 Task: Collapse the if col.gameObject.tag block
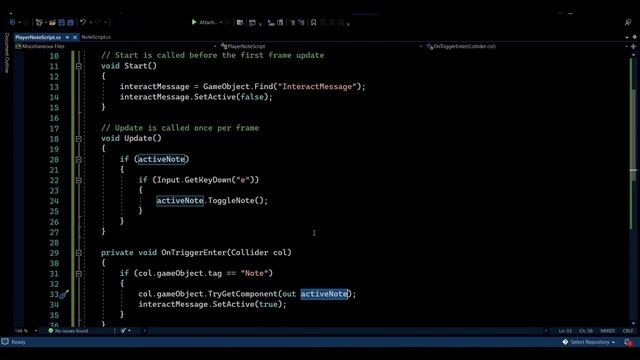78,274
